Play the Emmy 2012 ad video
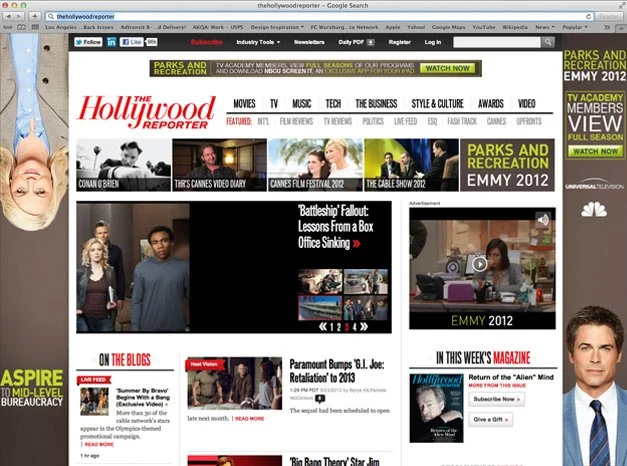627x466 pixels. 479,264
